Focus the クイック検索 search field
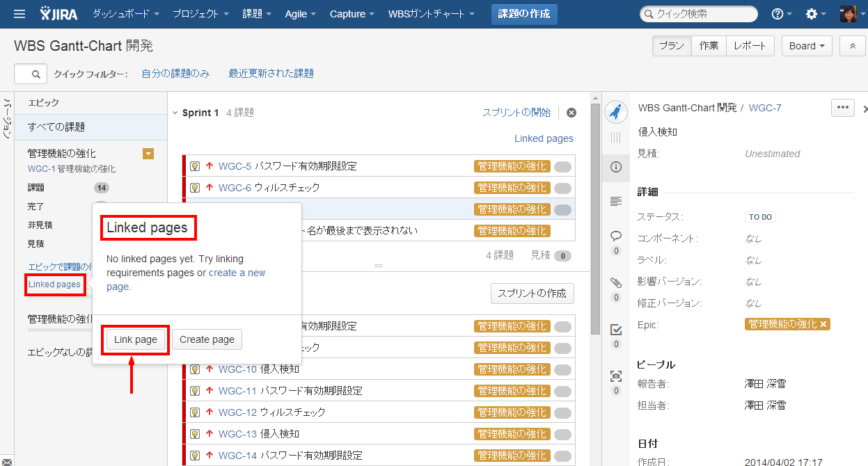 699,14
